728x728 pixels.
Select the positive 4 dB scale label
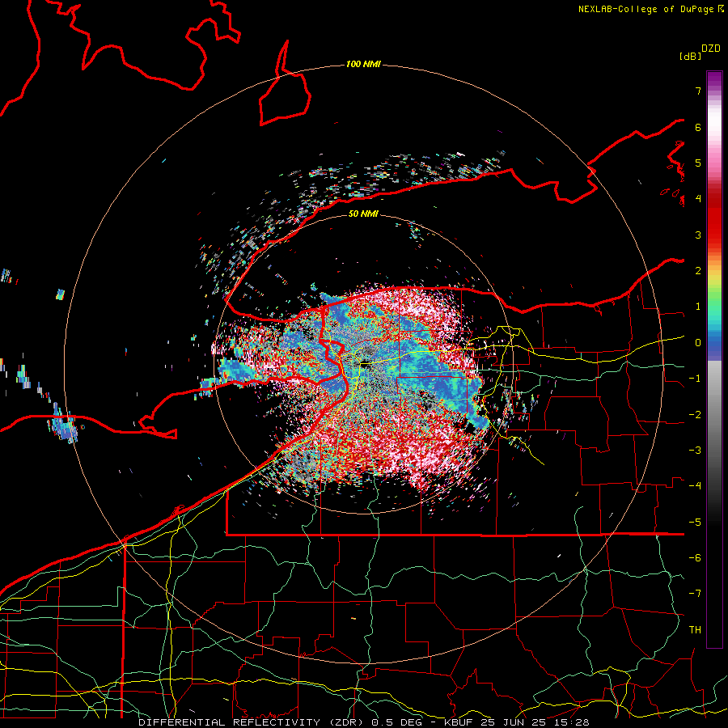698,199
